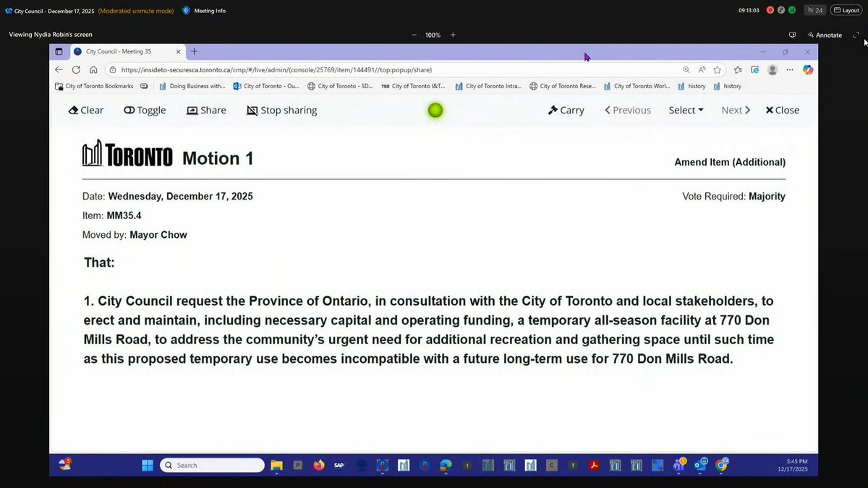This screenshot has height=488, width=868.
Task: Open the Layout options
Action: coord(846,10)
